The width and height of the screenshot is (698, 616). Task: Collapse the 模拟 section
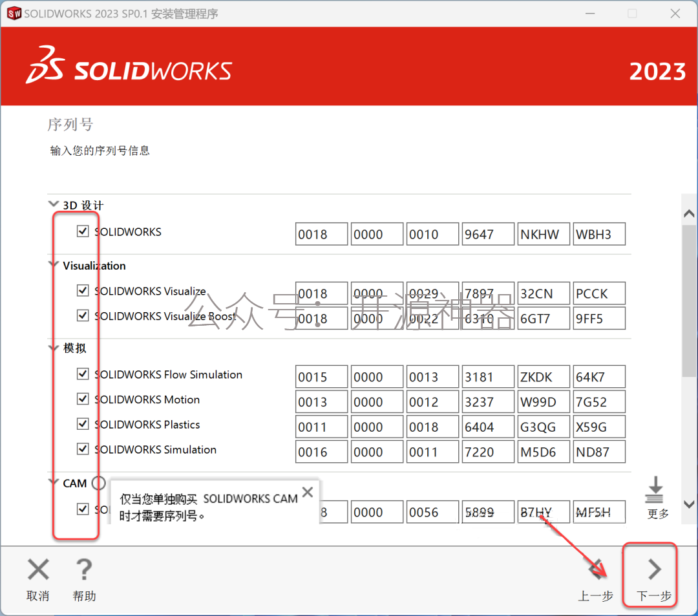[x=54, y=347]
